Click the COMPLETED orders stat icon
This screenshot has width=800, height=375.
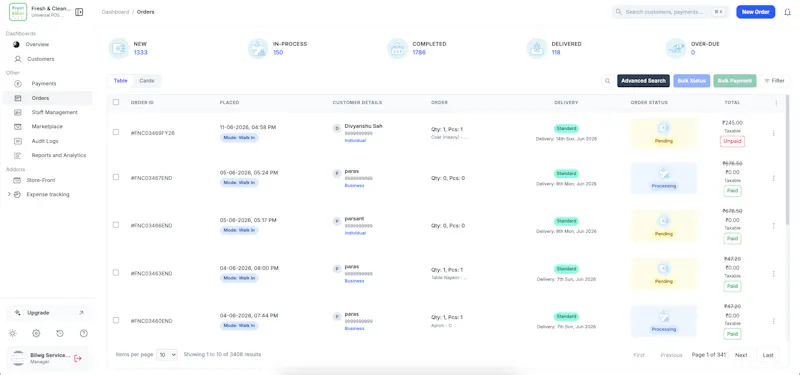coord(397,48)
